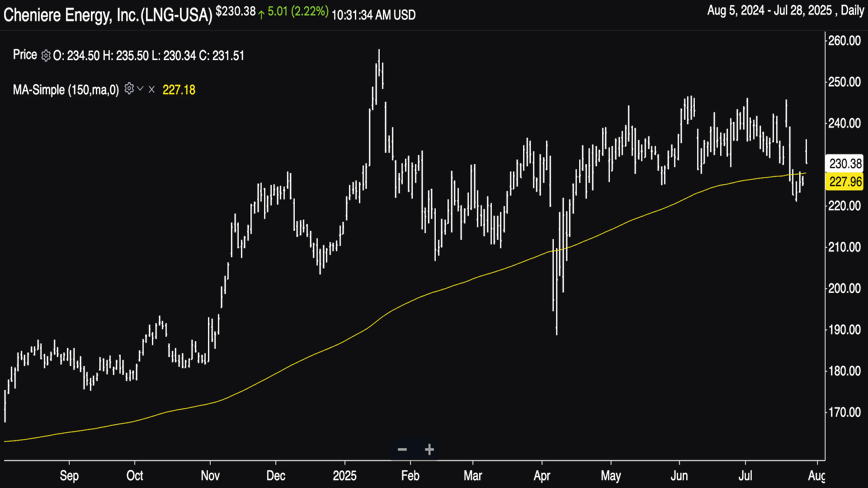
Task: Click the yellow 227.96 MA axis tag
Action: 844,182
